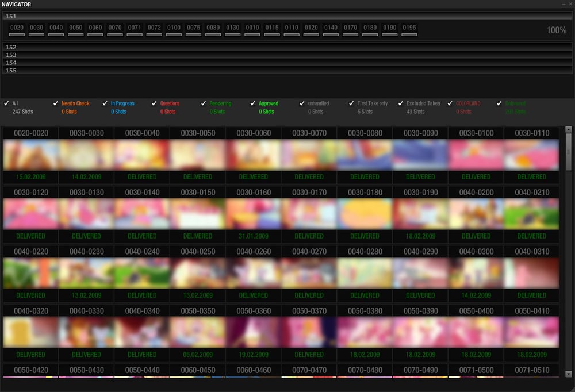Select sequence 0170 in episode 151

[350, 30]
